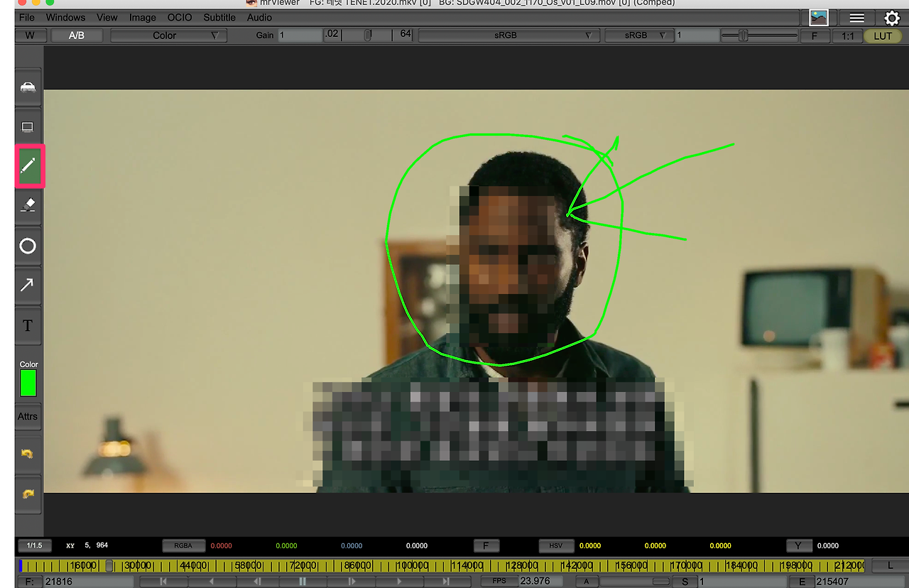
Task: Click the FPS value field 23.976
Action: [541, 581]
